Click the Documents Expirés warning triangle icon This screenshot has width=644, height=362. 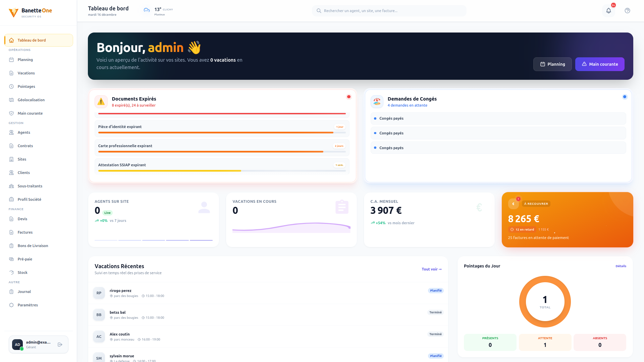[x=101, y=102]
